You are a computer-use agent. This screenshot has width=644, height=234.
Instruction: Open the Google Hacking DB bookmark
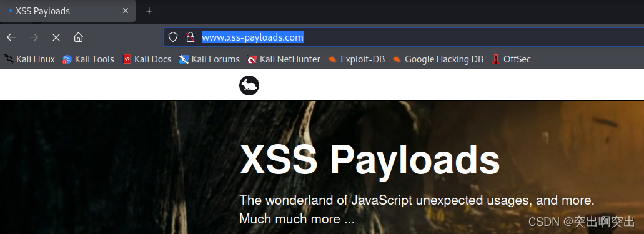point(438,59)
